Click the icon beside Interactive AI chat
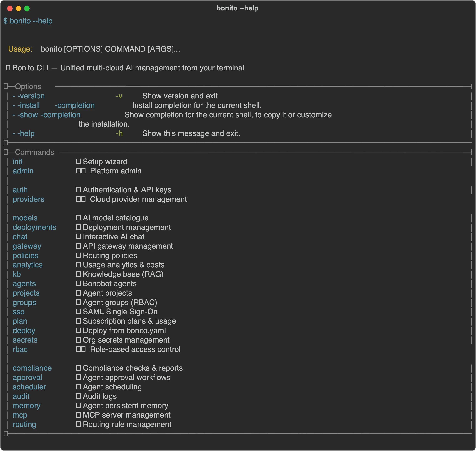The width and height of the screenshot is (476, 451). pyautogui.click(x=78, y=237)
